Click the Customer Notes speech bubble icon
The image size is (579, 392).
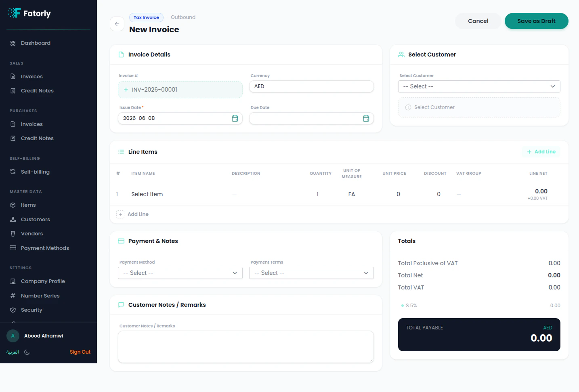tap(121, 305)
